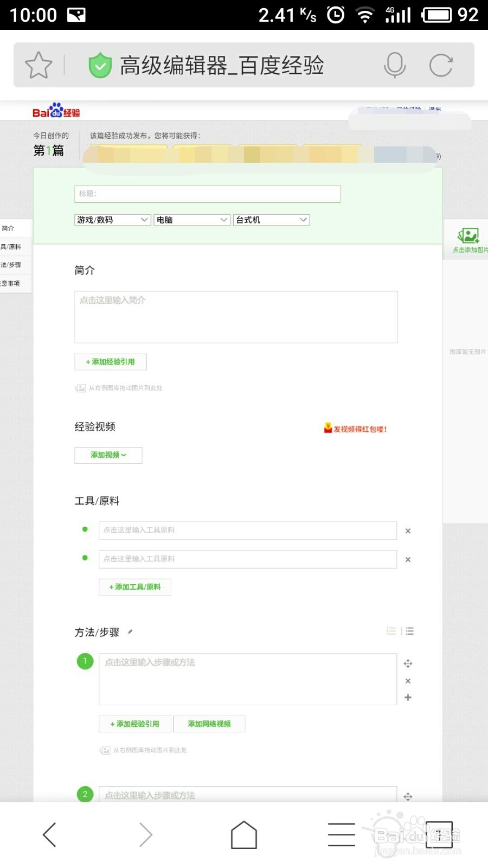Tap the first 工具原料 input field
This screenshot has width=488, height=868.
pyautogui.click(x=248, y=531)
